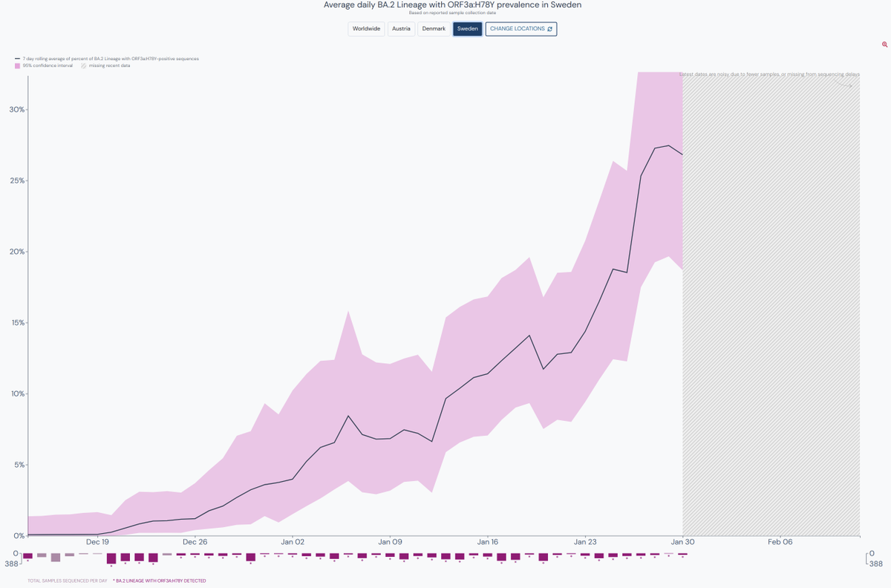Switch to Denmark location view

pos(434,29)
